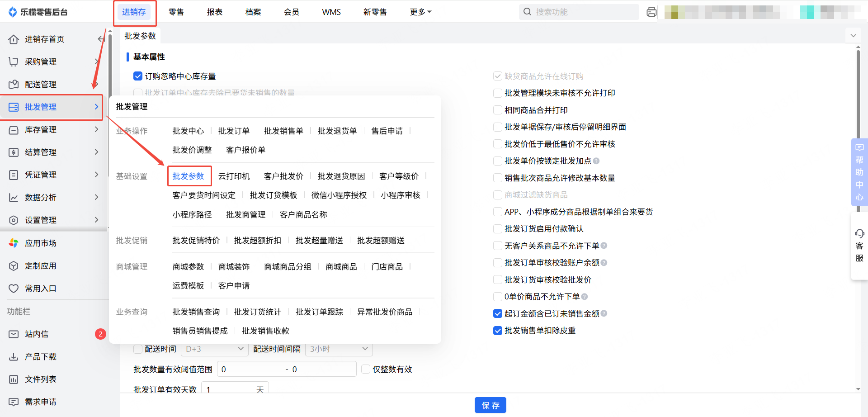The width and height of the screenshot is (868, 417).
Task: Open 站内信 mail icon in sidebar
Action: click(14, 334)
